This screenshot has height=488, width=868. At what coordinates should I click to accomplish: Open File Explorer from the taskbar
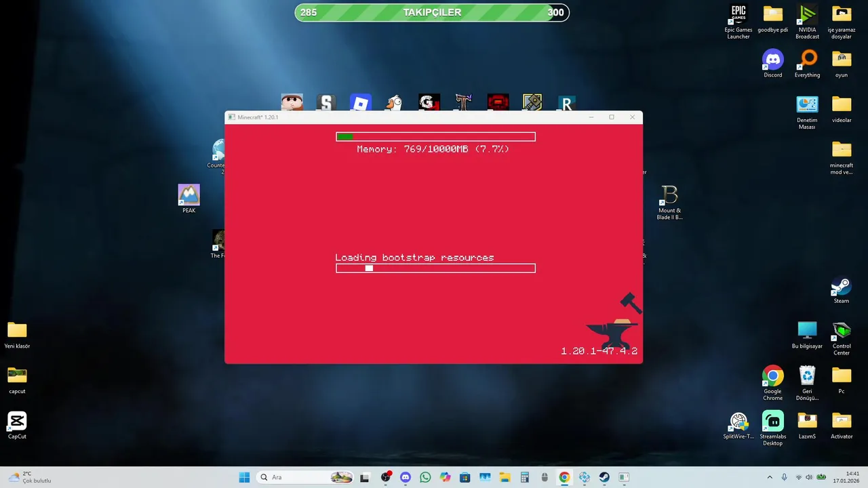pos(505,477)
